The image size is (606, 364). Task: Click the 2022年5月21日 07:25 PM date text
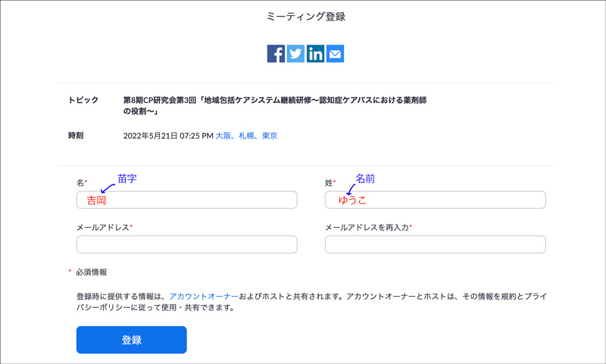[168, 136]
